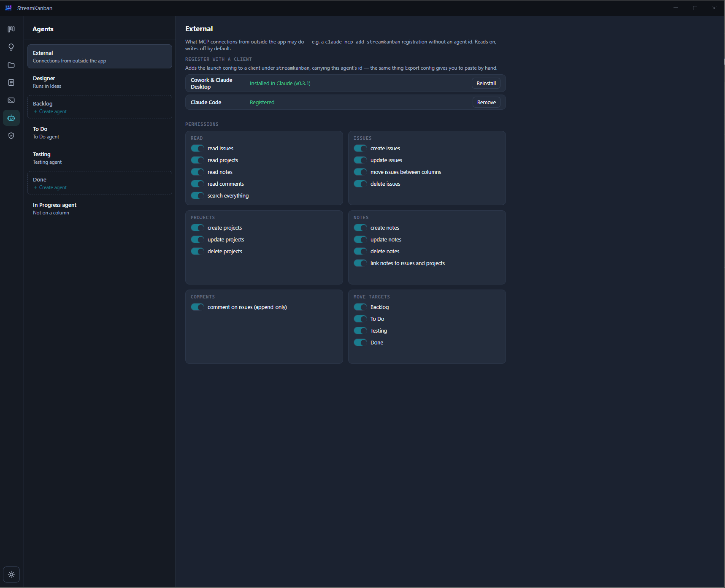Screen dimensions: 725x588
Task: Toggle update notes permission
Action: pyautogui.click(x=360, y=239)
